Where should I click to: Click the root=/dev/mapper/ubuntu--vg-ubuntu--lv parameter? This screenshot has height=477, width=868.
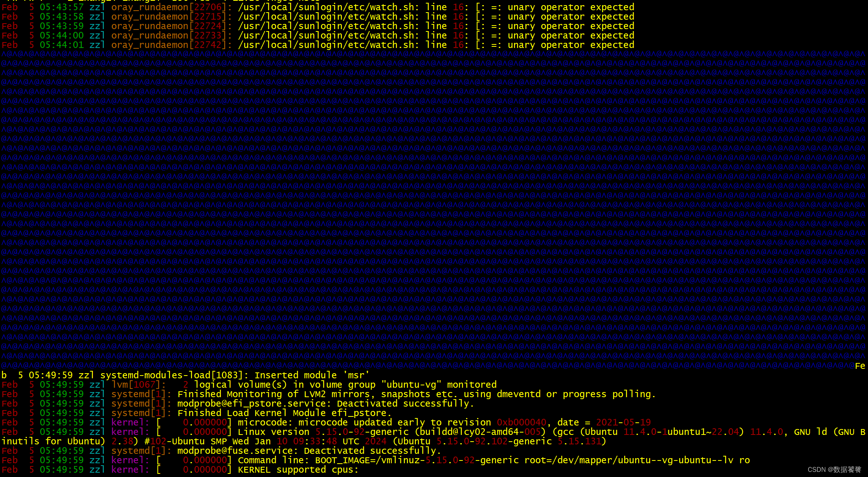pos(628,460)
